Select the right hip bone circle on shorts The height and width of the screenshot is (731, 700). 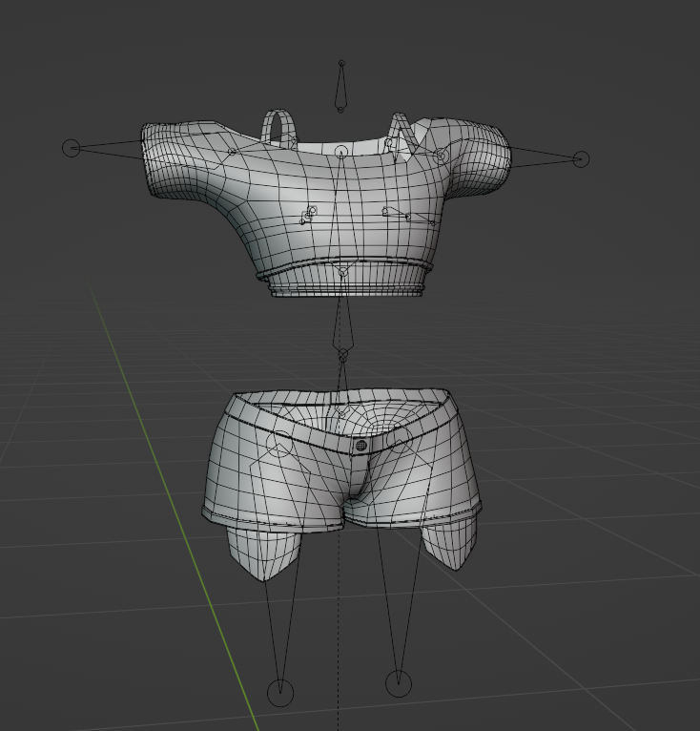pos(401,440)
